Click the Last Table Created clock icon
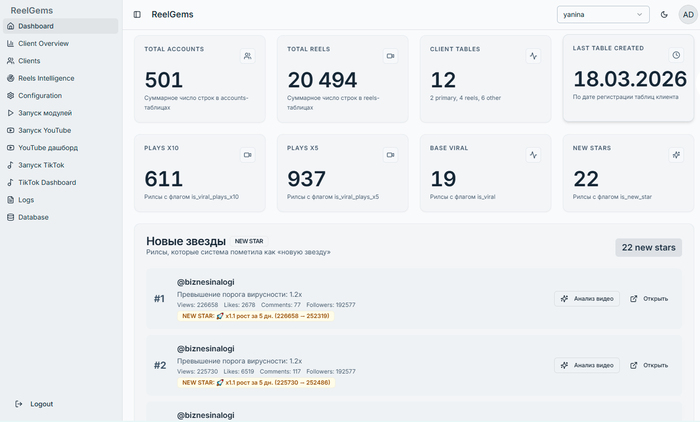700x422 pixels. [x=676, y=55]
